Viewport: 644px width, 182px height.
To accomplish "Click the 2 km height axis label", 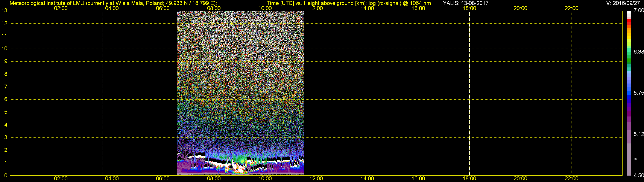I will pos(6,150).
